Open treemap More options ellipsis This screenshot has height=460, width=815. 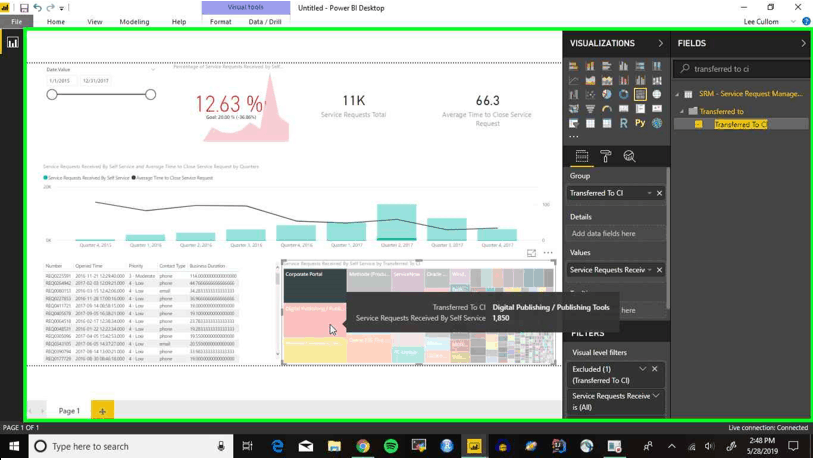tap(548, 253)
